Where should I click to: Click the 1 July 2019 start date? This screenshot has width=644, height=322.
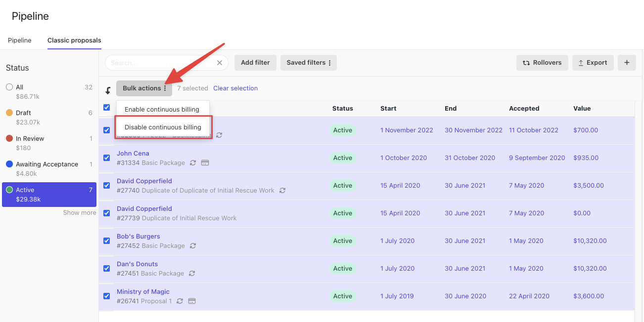397,296
